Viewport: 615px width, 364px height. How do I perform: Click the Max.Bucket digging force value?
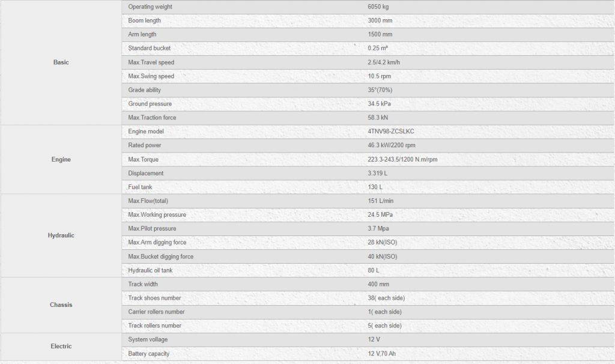click(383, 256)
